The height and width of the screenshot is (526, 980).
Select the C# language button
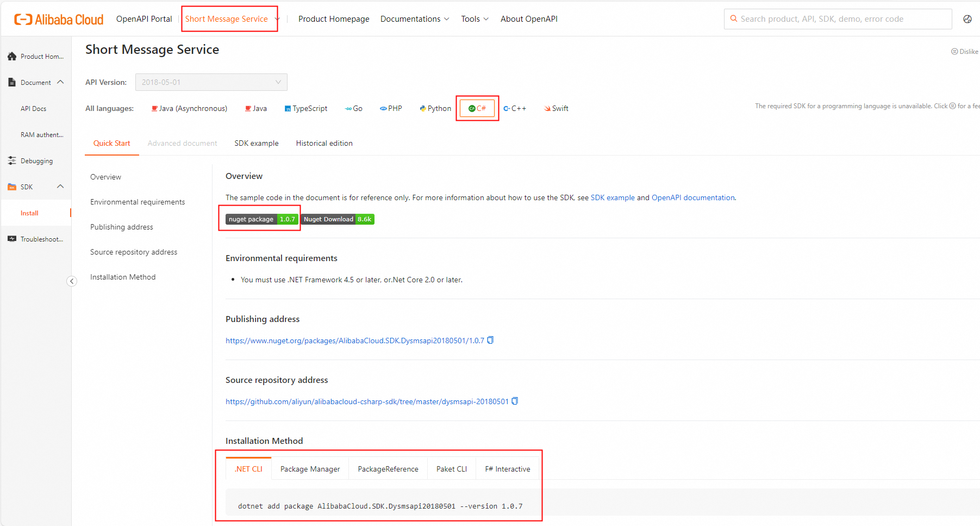point(477,108)
